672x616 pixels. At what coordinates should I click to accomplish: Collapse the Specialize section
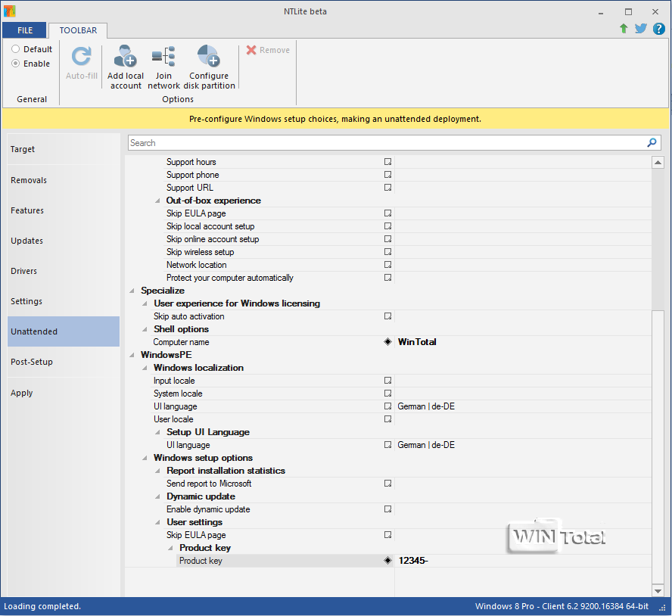133,291
